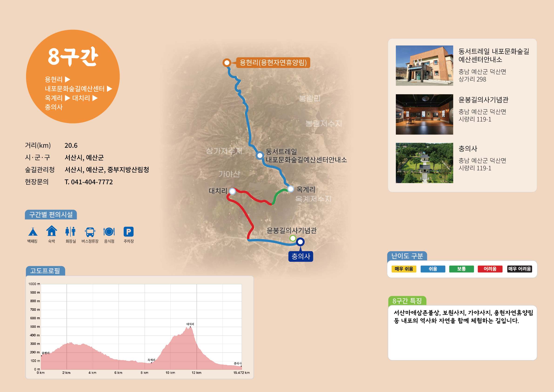Click the 대치리 peak label on elevation chart
The height and width of the screenshot is (392, 554).
tap(190, 324)
